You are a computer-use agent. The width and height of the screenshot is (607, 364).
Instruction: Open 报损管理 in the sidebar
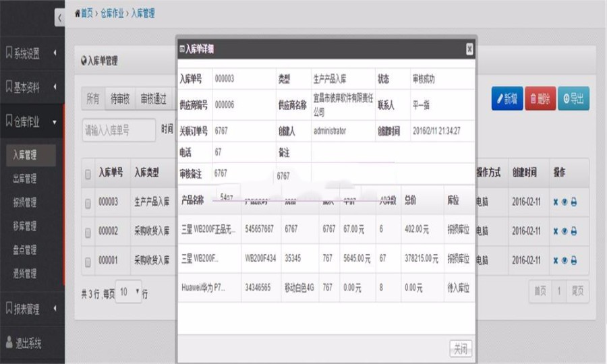[x=25, y=202]
